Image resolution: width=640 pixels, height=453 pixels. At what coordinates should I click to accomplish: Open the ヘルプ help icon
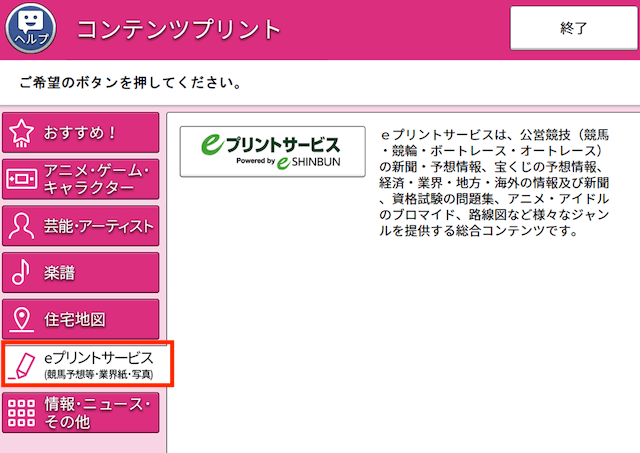point(31,29)
